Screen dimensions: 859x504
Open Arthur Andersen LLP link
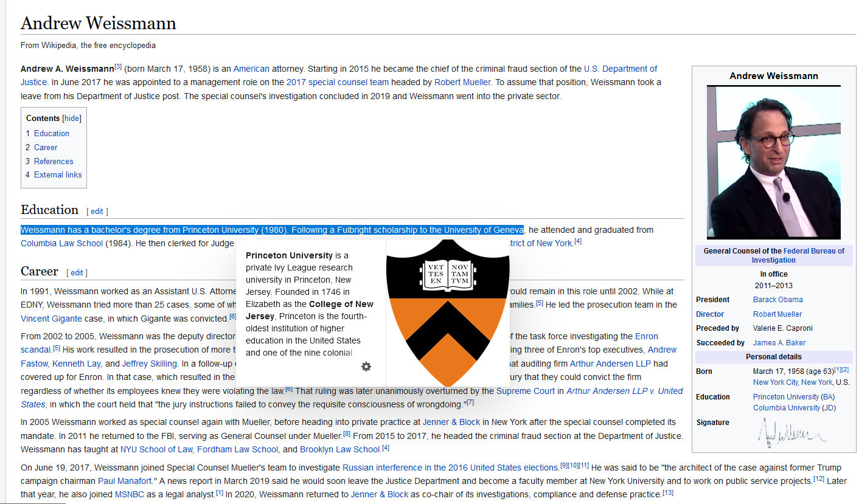coord(610,364)
